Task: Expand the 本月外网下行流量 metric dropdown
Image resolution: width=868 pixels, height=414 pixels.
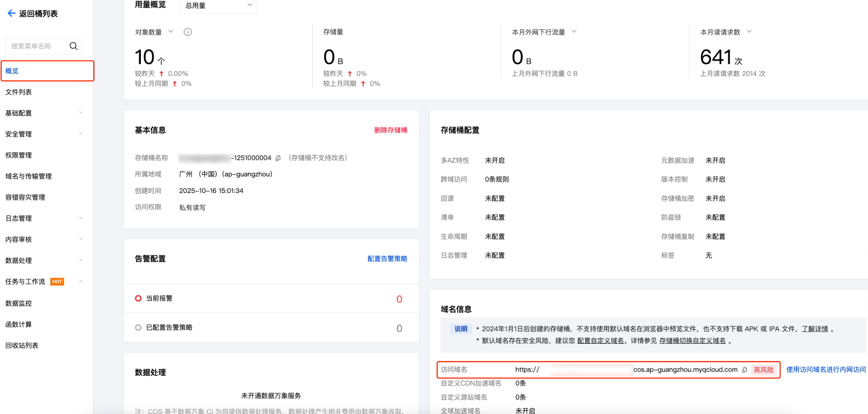Action: pyautogui.click(x=574, y=32)
